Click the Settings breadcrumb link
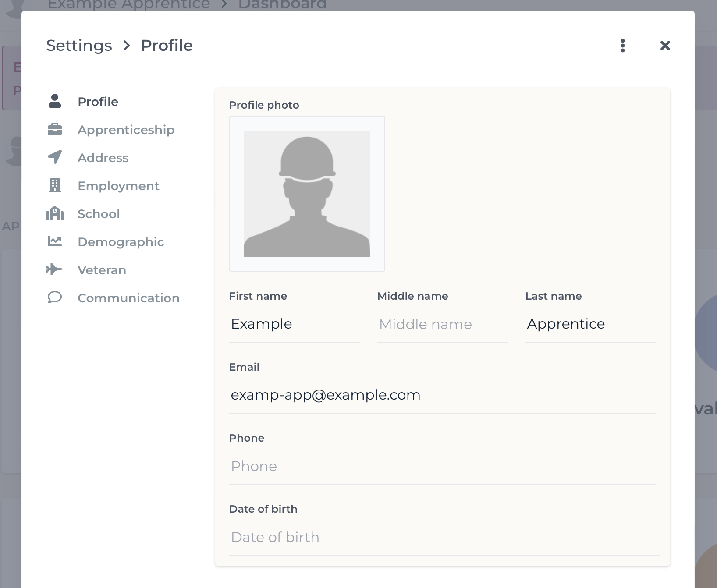The height and width of the screenshot is (588, 717). pos(79,46)
